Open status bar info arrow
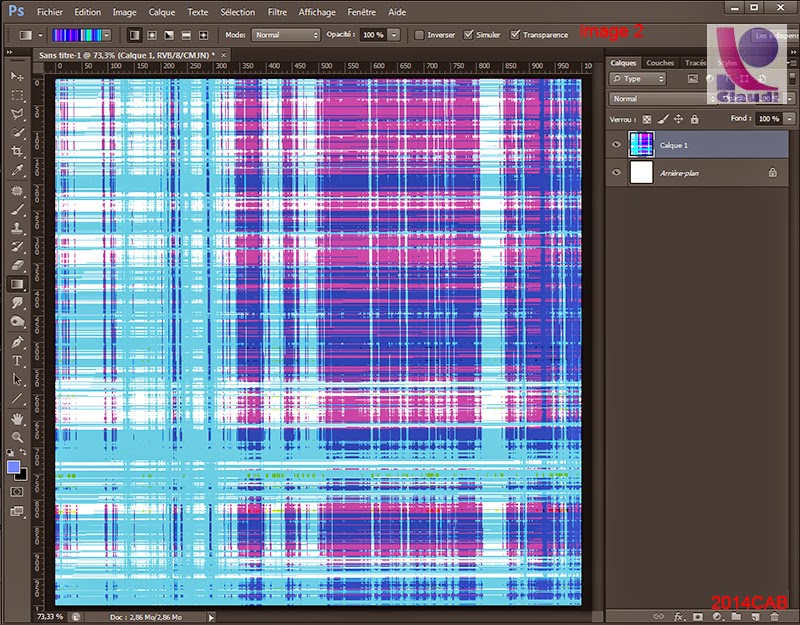Viewport: 800px width, 625px height. [211, 617]
